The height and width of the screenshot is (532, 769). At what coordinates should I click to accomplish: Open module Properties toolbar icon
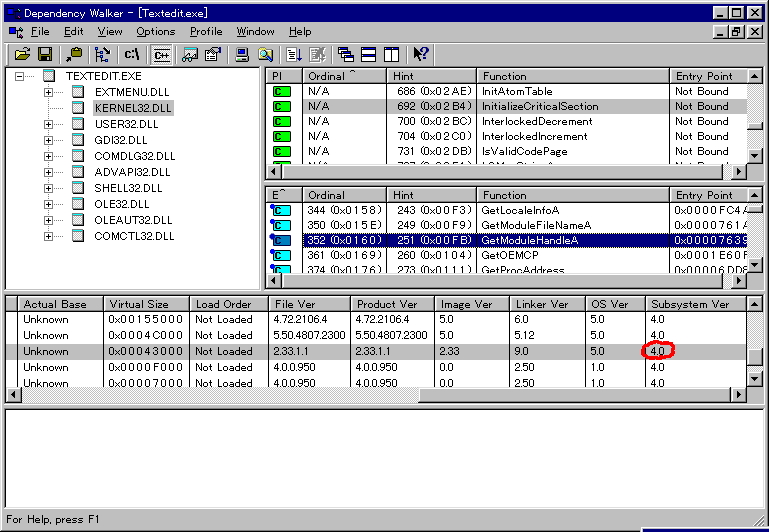[x=213, y=54]
